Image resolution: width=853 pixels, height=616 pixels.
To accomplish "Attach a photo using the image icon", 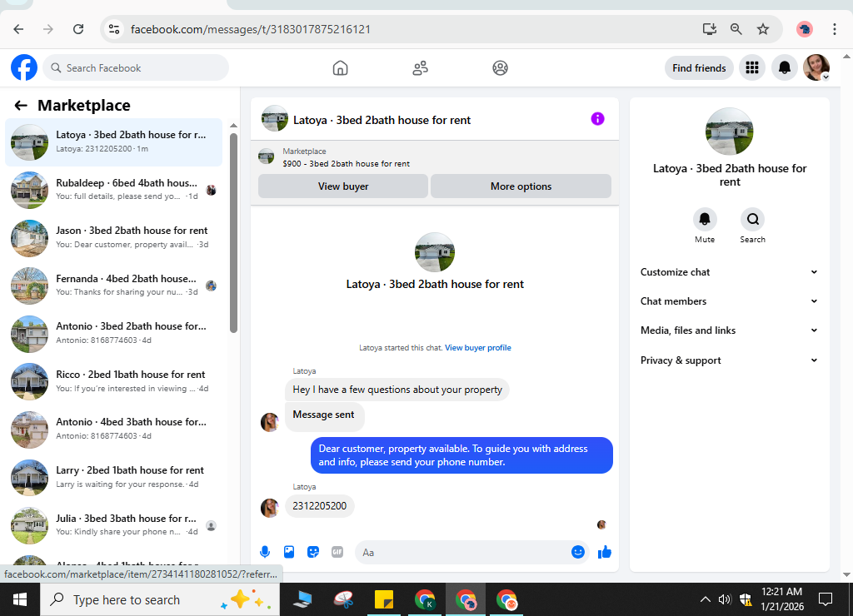I will (289, 553).
